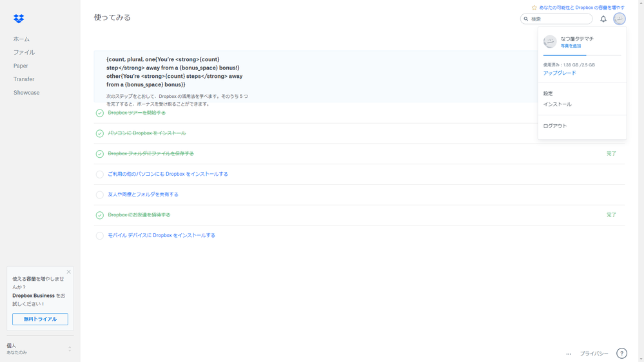This screenshot has height=362, width=644.
Task: Click the 無料トライアル button
Action: pos(40,319)
